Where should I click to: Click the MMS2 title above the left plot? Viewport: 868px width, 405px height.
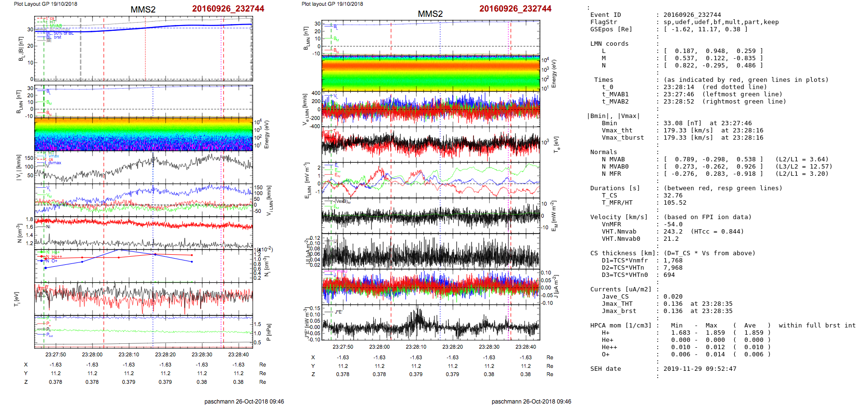pyautogui.click(x=143, y=10)
